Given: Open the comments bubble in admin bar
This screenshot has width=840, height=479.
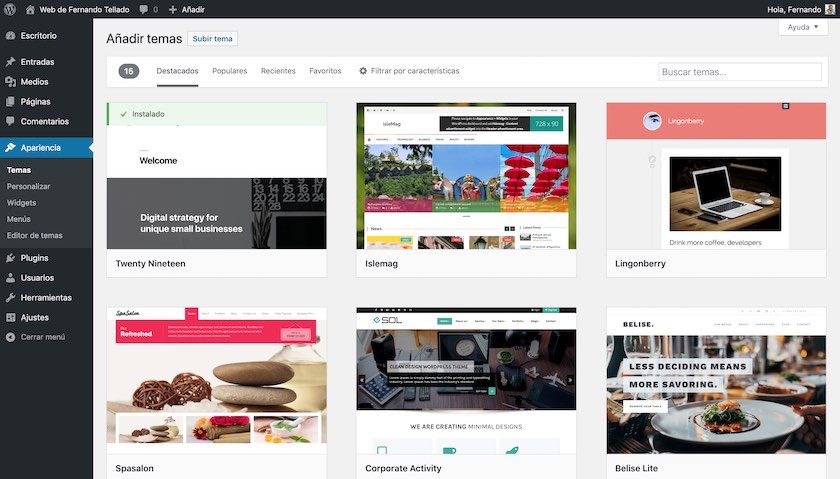Looking at the screenshot, I should point(148,9).
